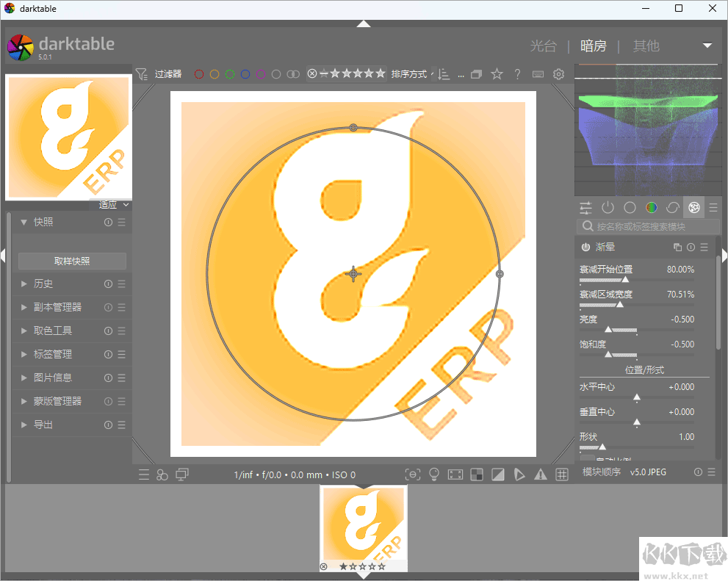Toggle color assessment lightbulb icon
The width and height of the screenshot is (728, 581).
[x=434, y=474]
